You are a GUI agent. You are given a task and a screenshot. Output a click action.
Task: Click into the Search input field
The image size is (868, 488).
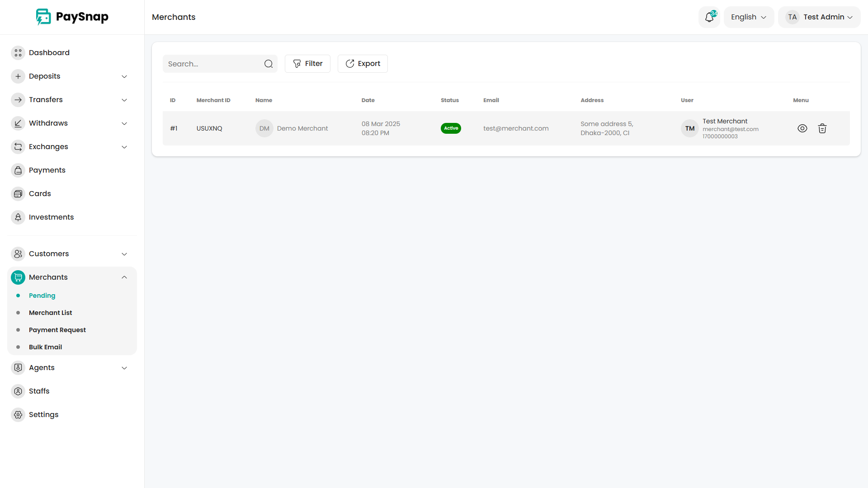(212, 64)
